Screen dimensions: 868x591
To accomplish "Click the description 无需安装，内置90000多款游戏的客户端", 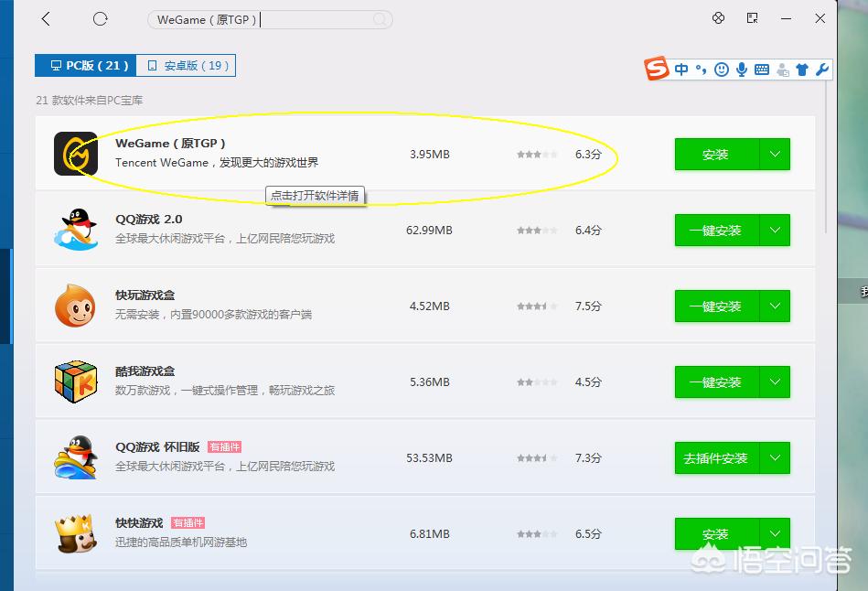I will coord(213,315).
